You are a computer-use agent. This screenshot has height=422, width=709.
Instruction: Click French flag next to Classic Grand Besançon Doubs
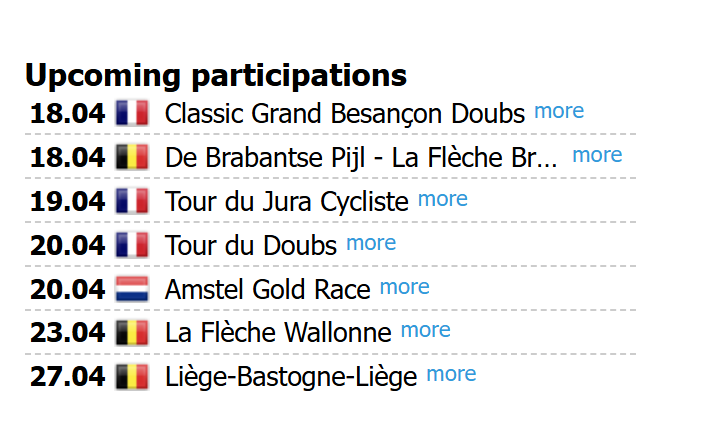click(132, 113)
